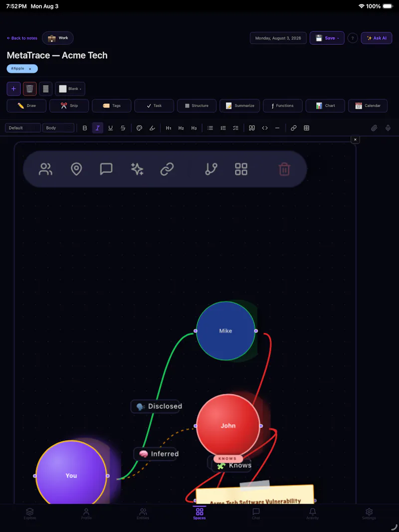Open the date picker for Monday, August 3

(x=278, y=38)
